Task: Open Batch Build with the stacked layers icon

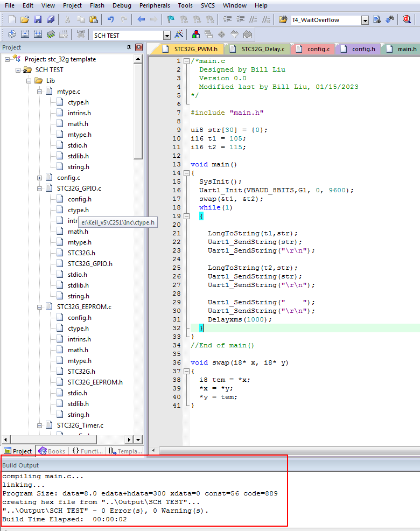Action: pyautogui.click(x=51, y=34)
